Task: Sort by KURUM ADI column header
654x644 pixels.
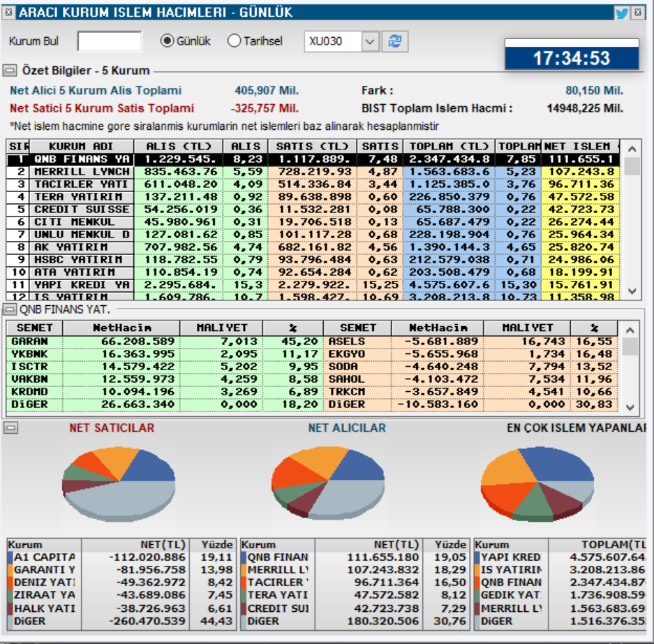Action: [82, 147]
